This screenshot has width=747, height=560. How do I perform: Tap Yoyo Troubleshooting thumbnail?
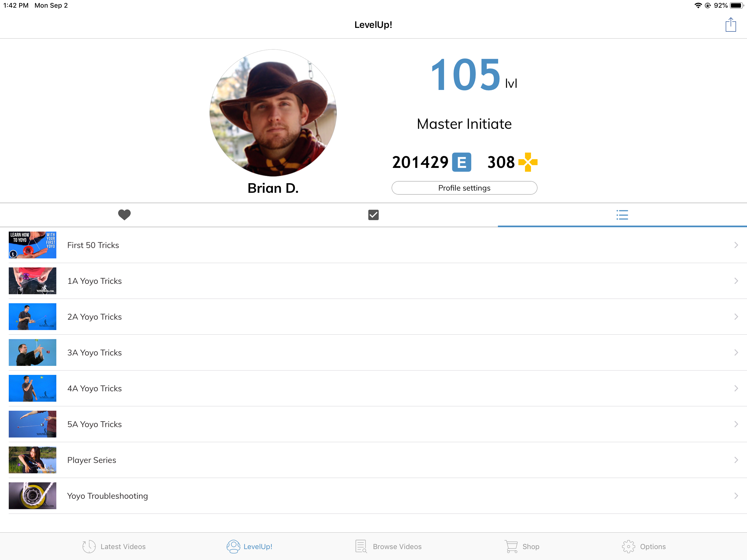33,495
